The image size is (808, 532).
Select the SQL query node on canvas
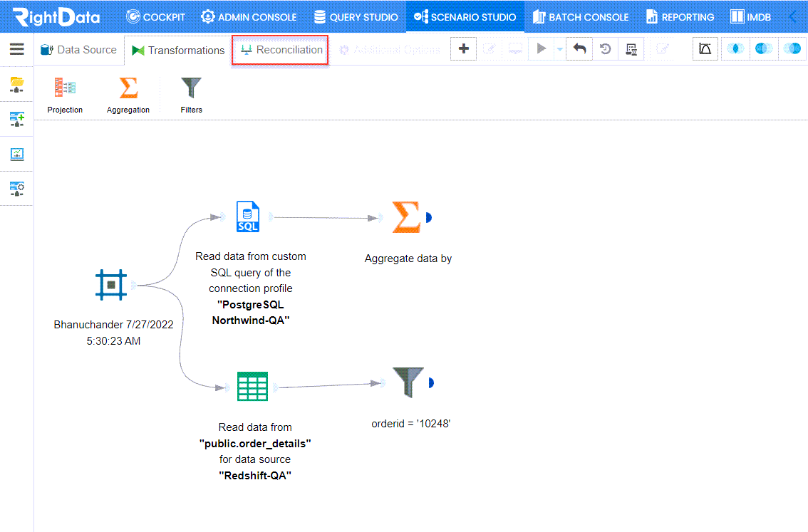[248, 217]
